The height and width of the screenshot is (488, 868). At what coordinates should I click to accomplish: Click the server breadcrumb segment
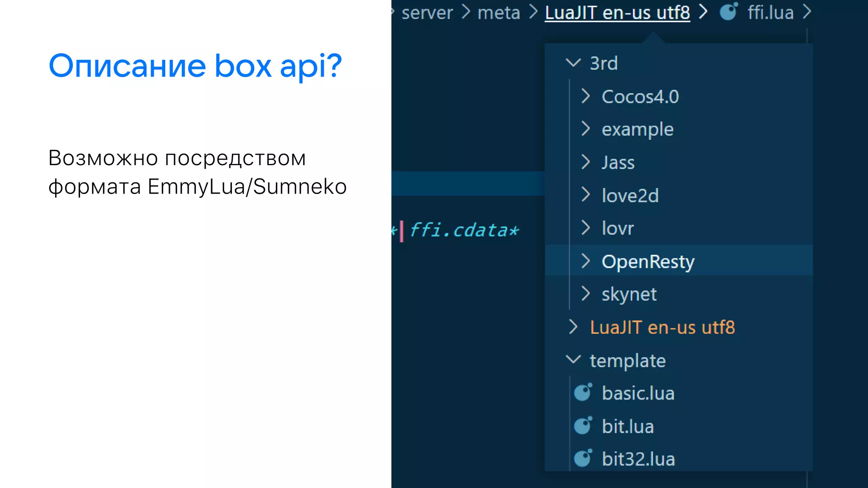(427, 13)
